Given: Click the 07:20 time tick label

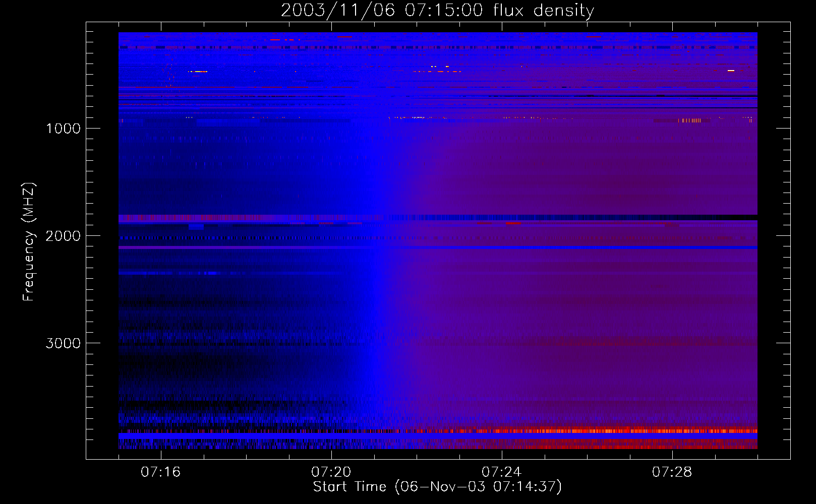Looking at the screenshot, I should (331, 472).
